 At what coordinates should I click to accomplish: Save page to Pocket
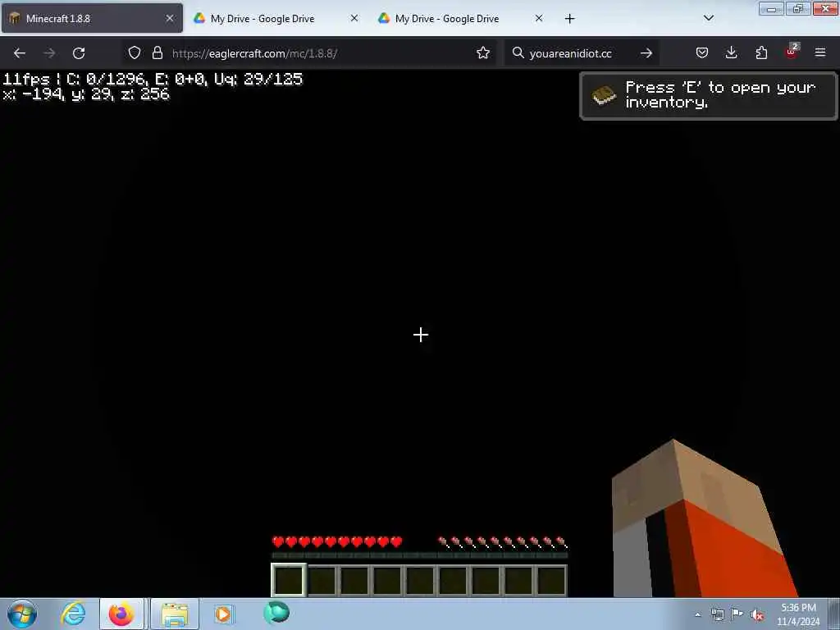coord(702,52)
